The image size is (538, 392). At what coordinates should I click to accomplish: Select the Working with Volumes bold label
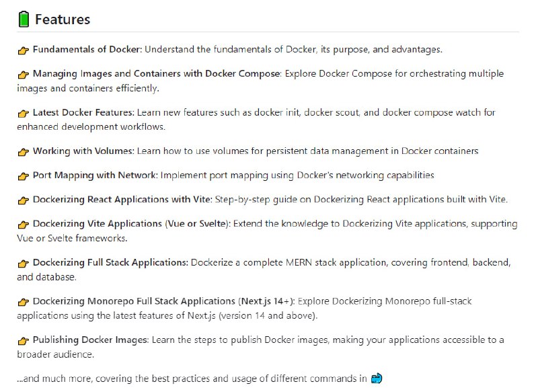[x=83, y=152]
